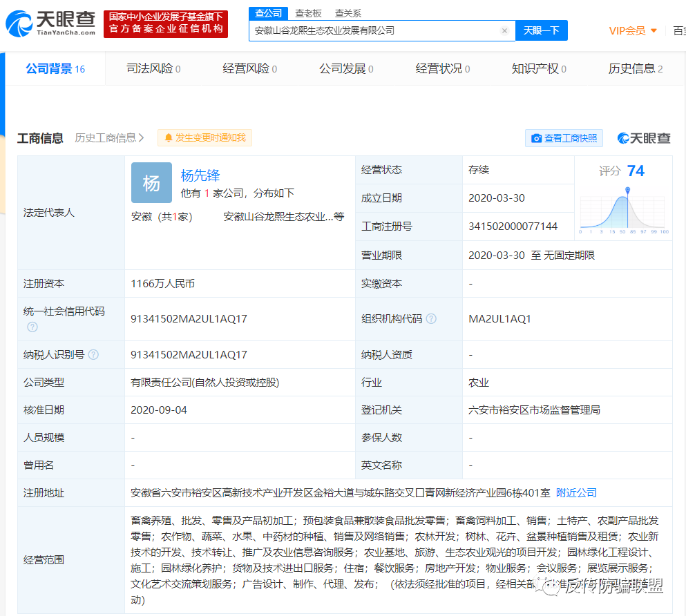The width and height of the screenshot is (686, 616).
Task: Click business status 存续
Action: click(479, 170)
